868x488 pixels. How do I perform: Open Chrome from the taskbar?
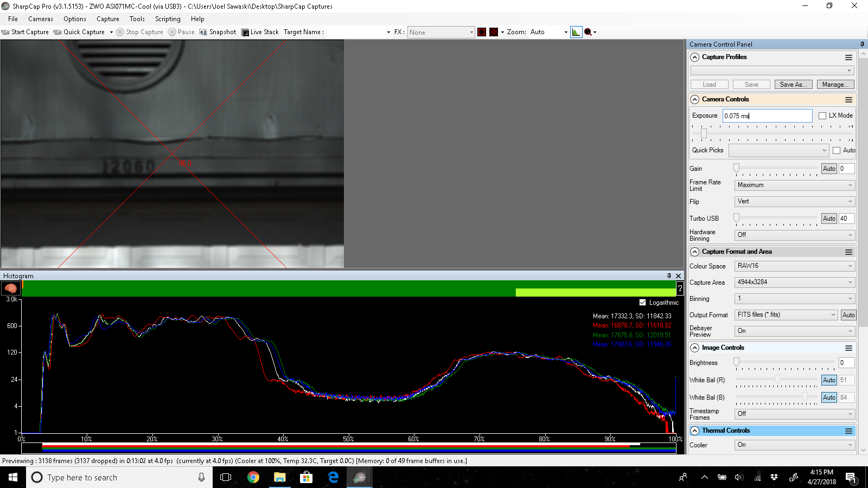click(253, 477)
